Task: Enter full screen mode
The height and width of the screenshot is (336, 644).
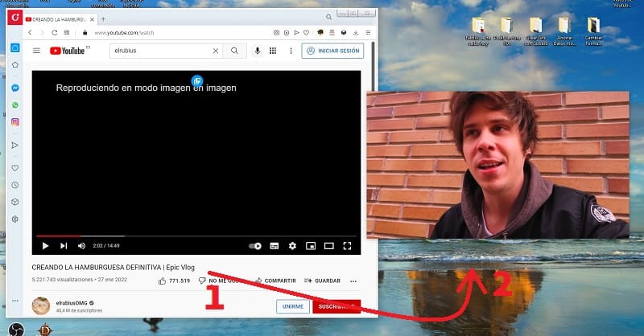Action: (x=347, y=246)
